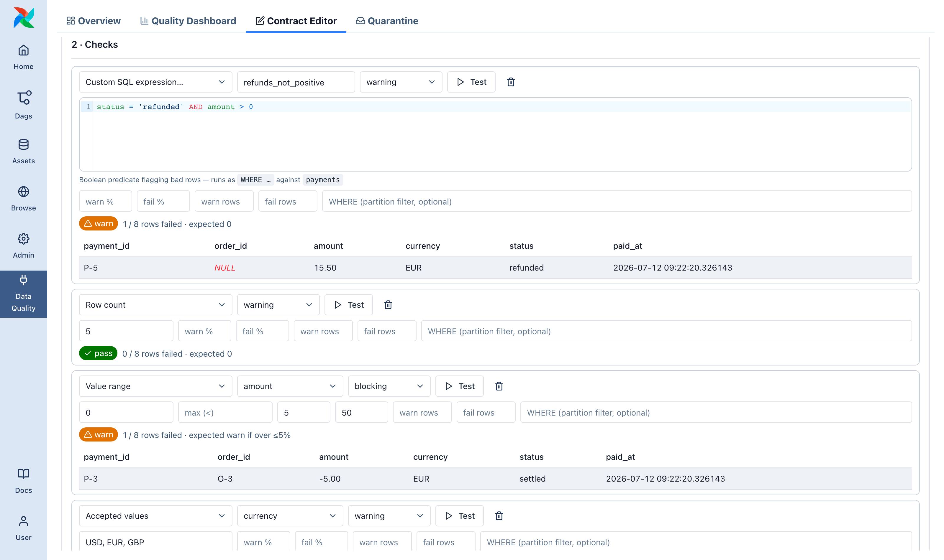Click the warn badge of Value range check
Image resolution: width=944 pixels, height=560 pixels.
(x=99, y=435)
